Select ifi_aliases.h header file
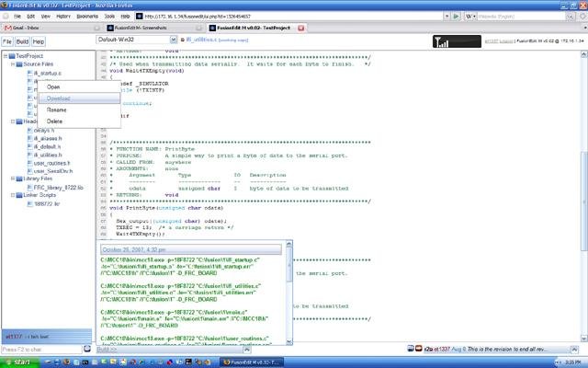The width and height of the screenshot is (588, 368). click(x=48, y=139)
